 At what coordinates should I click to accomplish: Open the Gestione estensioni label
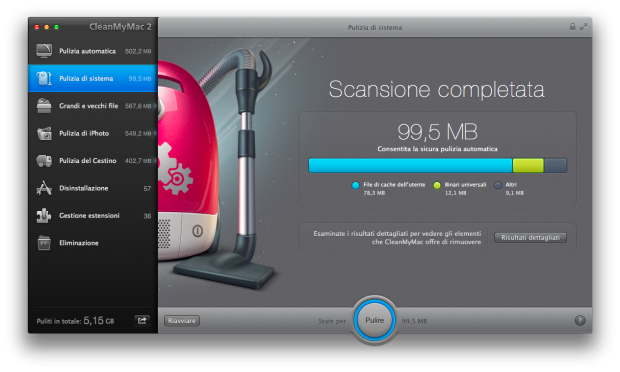tap(89, 215)
